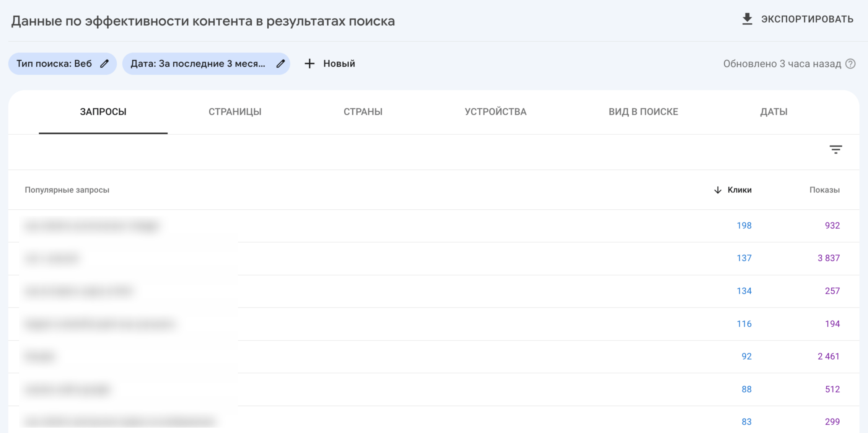The height and width of the screenshot is (433, 868).
Task: Toggle sorting by the Показы column
Action: [825, 189]
